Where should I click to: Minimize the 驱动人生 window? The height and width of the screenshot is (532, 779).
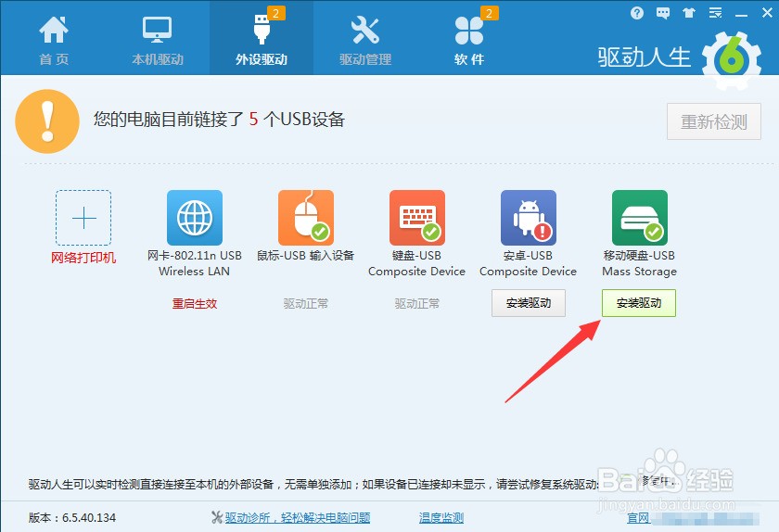pos(741,15)
